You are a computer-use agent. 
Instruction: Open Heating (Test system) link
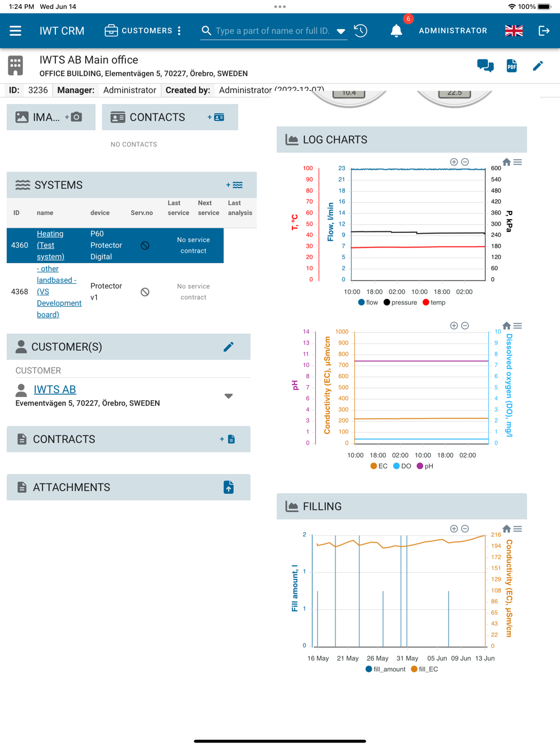(x=50, y=245)
